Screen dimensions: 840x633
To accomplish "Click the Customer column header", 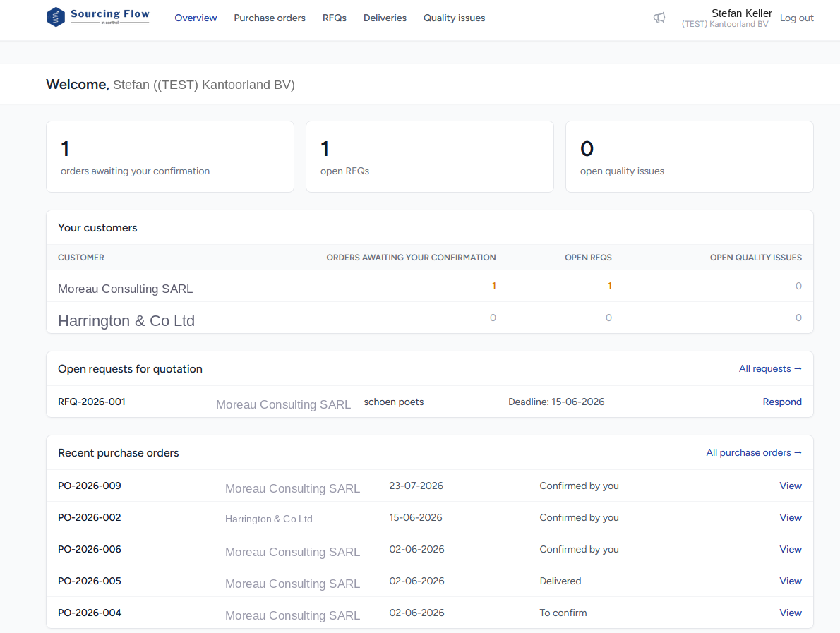I will tap(81, 258).
